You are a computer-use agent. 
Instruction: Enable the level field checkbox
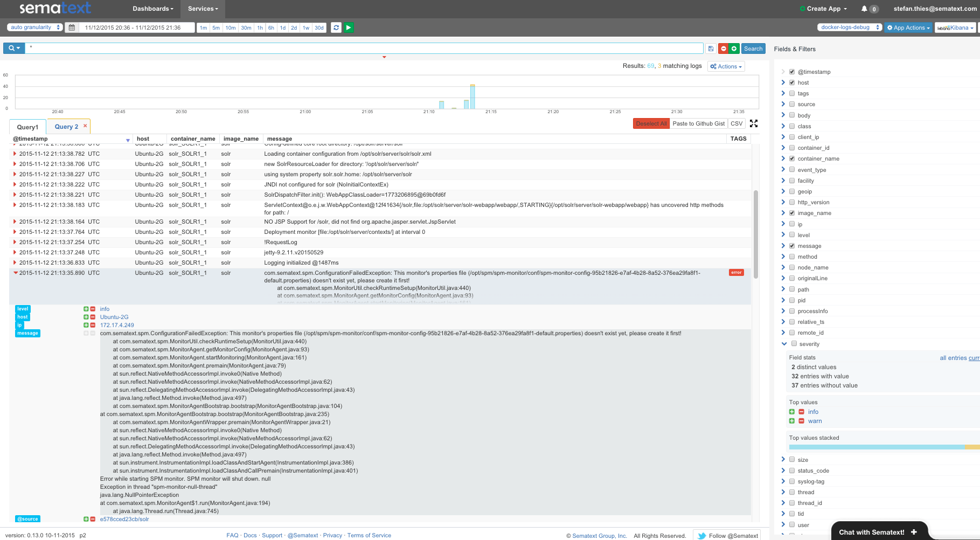792,235
